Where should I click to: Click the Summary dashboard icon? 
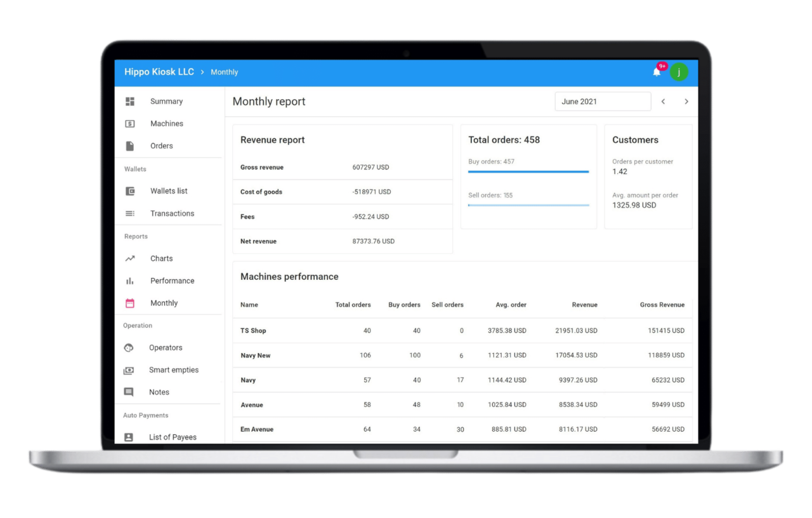130,102
